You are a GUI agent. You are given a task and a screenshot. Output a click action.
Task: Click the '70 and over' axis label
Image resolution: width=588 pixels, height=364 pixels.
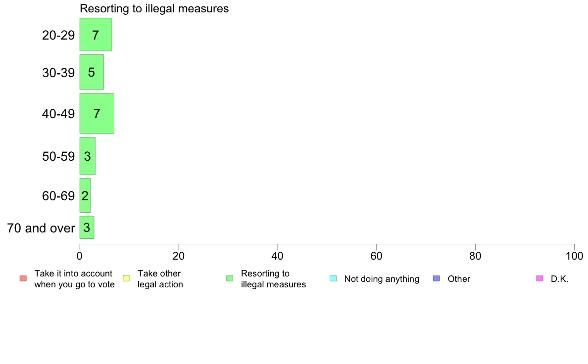point(41,228)
